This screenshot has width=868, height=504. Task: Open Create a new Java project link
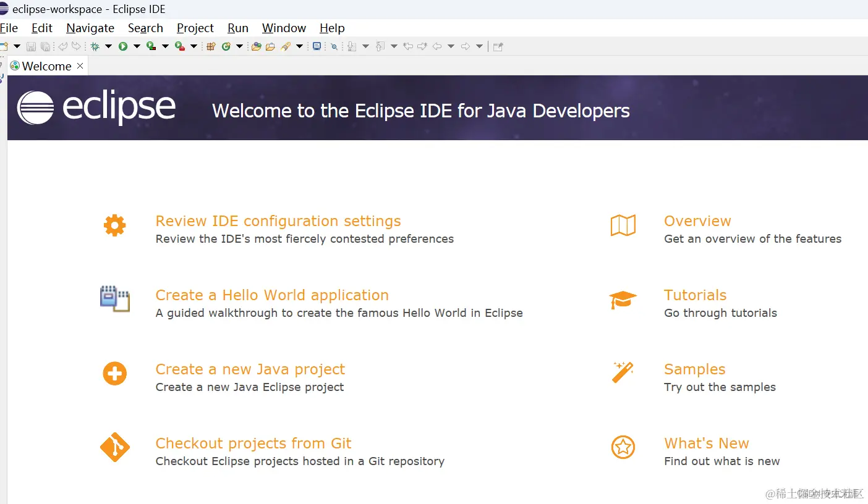tap(250, 369)
